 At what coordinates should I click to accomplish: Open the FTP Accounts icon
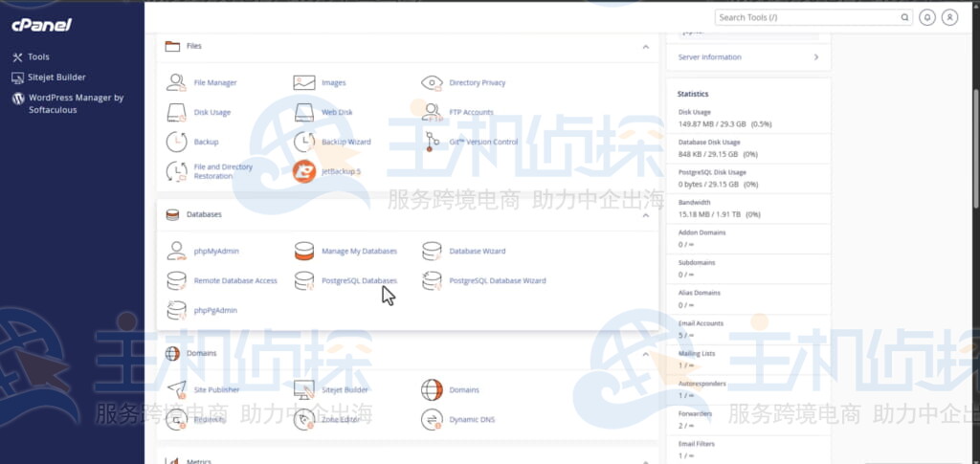(x=432, y=112)
